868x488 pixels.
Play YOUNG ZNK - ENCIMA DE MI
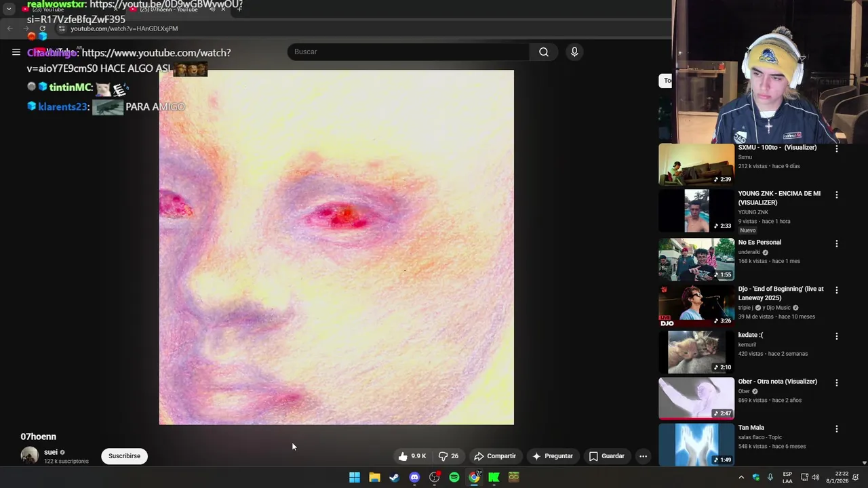coord(696,211)
